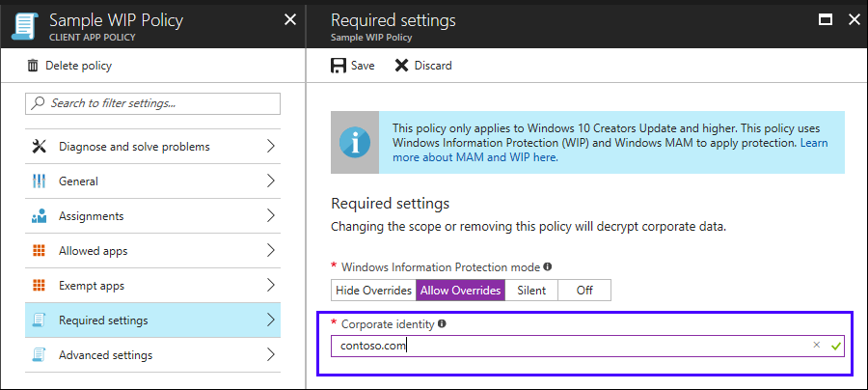Click the Assignments people icon
This screenshot has width=868, height=390.
pos(40,216)
